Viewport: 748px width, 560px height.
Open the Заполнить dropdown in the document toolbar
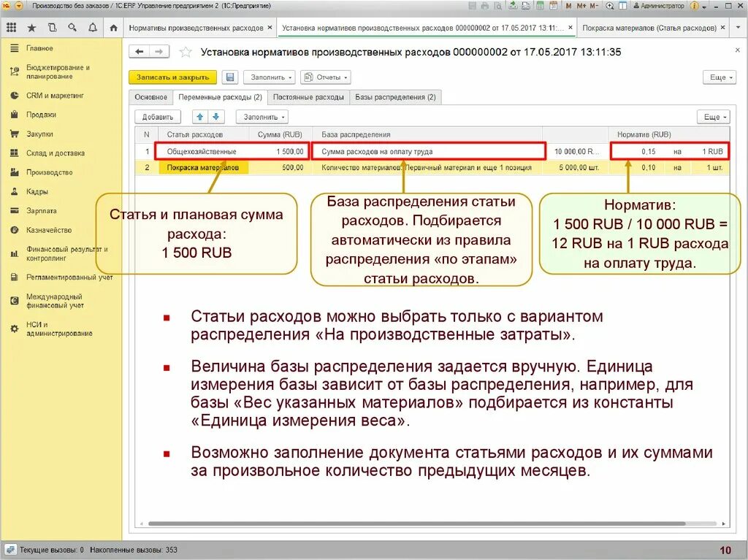tap(270, 77)
